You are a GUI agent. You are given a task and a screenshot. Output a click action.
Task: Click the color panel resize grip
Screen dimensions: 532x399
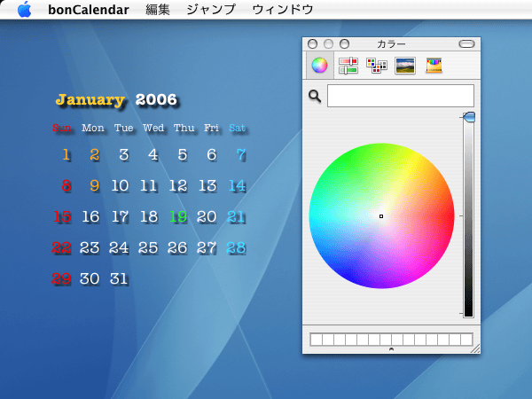(x=475, y=348)
